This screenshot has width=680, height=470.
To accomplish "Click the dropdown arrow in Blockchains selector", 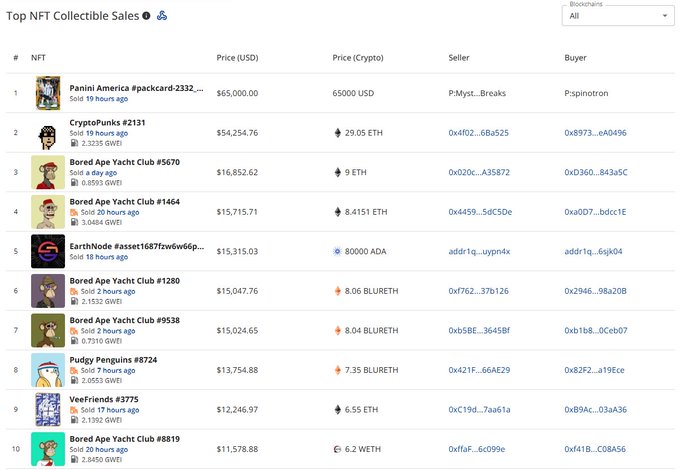I will point(665,16).
